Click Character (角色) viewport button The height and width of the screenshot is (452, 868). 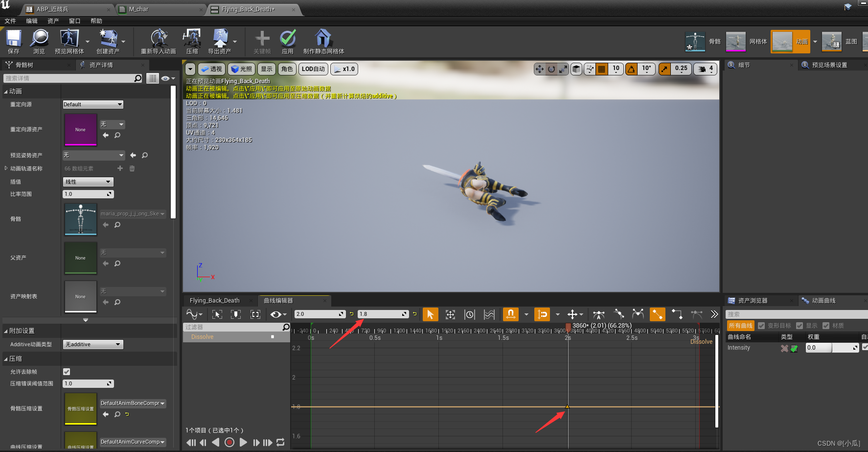coord(287,69)
